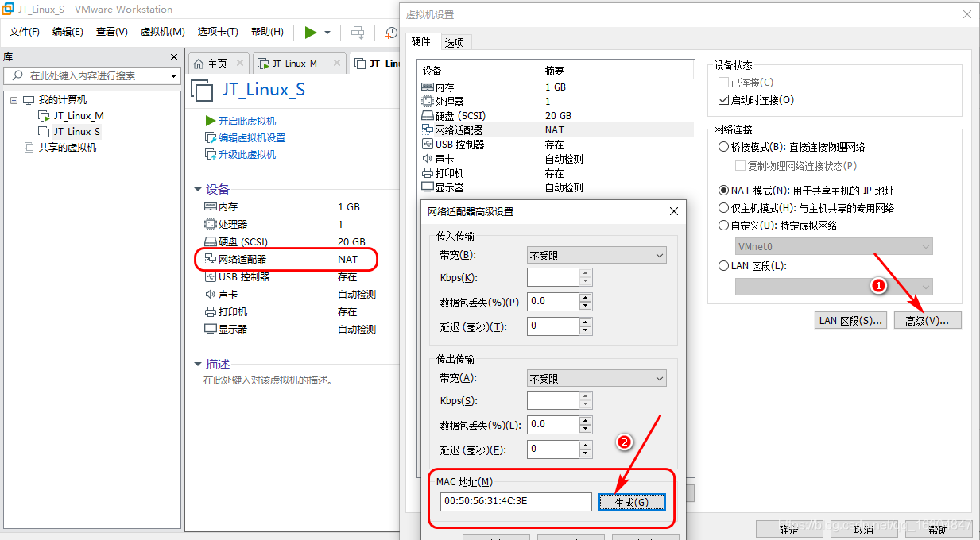Click the green power-on play icon in toolbar

[310, 33]
